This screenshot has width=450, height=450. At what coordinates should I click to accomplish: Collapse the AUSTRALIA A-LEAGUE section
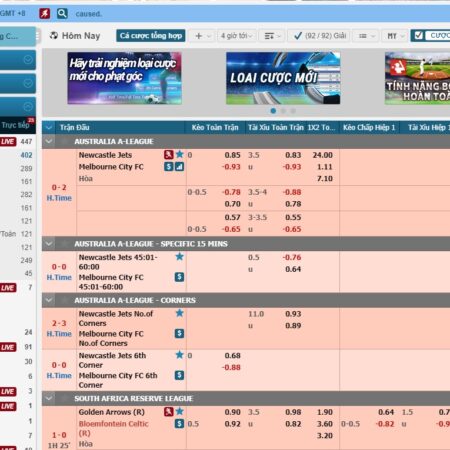click(x=49, y=141)
